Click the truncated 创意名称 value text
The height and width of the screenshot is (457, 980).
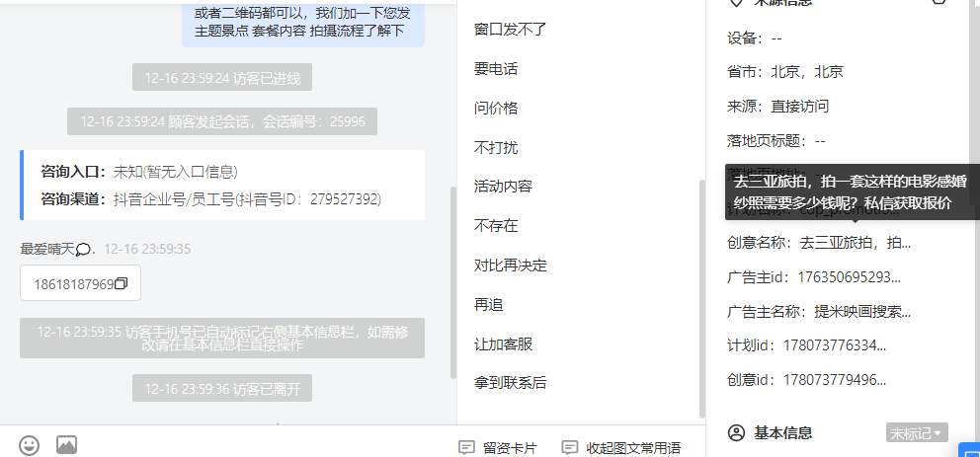(x=855, y=243)
